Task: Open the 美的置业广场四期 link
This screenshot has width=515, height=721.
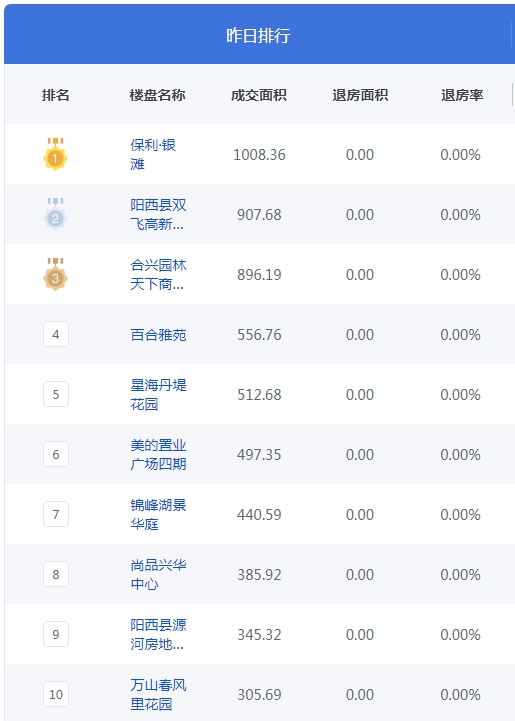Action: point(158,454)
